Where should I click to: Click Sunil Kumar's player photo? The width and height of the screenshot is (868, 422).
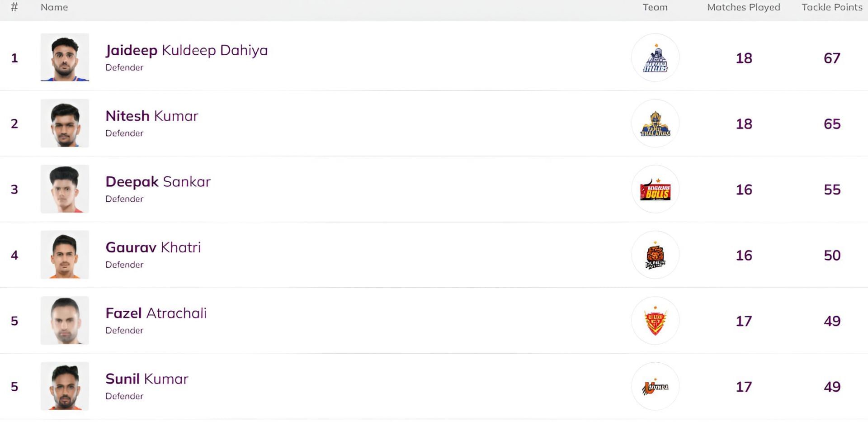click(x=65, y=386)
